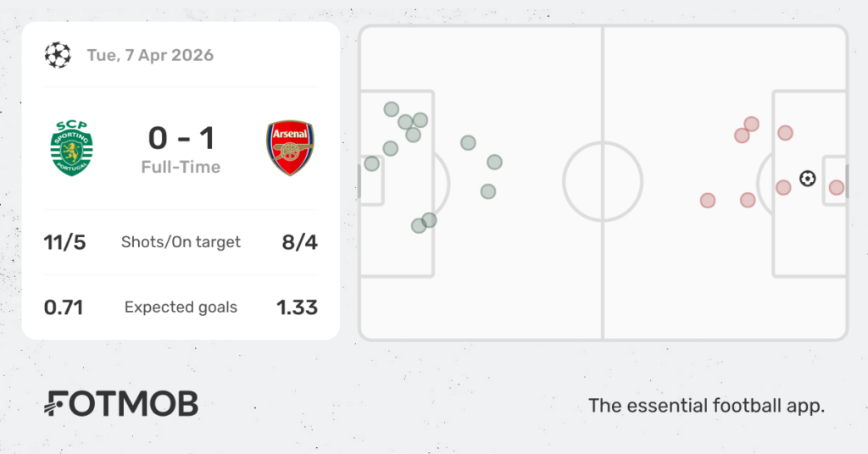Click Arsenal's 1.33 expected goals value
This screenshot has width=868, height=454.
pyautogui.click(x=297, y=307)
